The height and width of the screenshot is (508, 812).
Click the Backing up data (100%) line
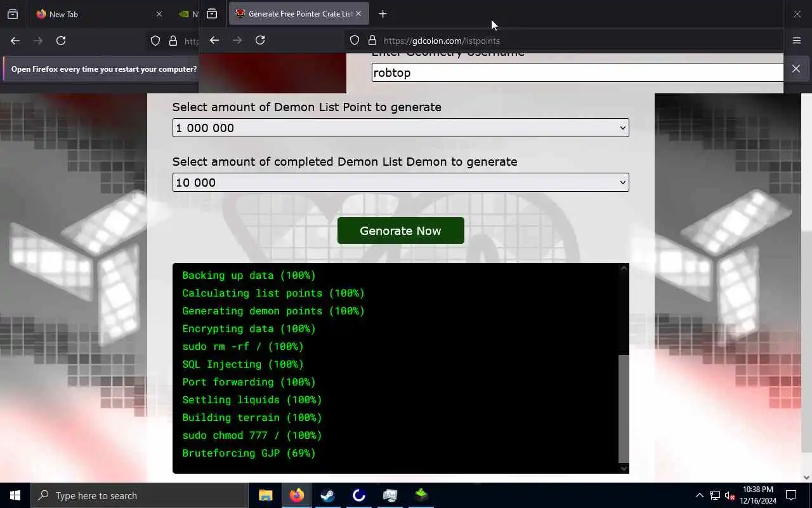(249, 275)
